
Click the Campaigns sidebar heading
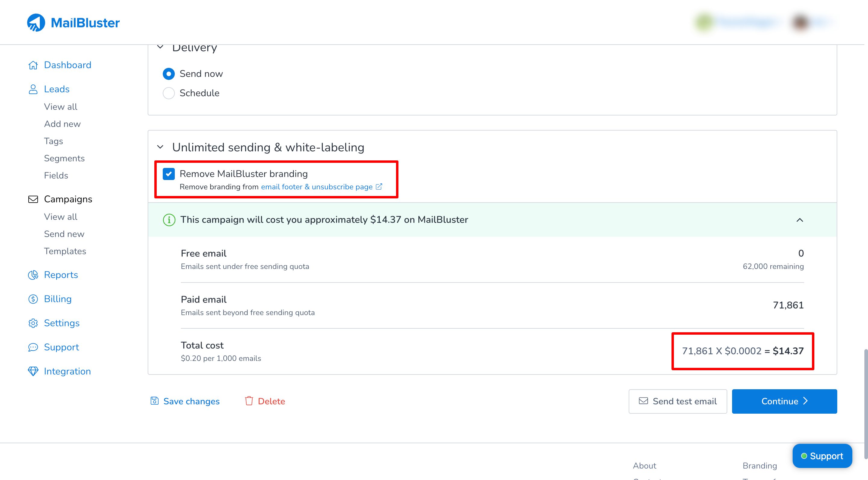[68, 199]
